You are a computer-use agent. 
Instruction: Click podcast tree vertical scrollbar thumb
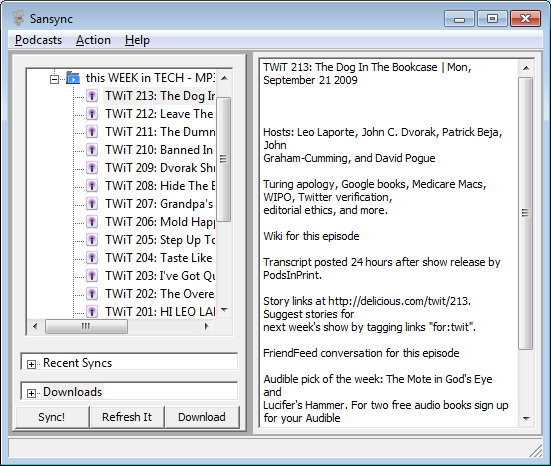(x=224, y=159)
